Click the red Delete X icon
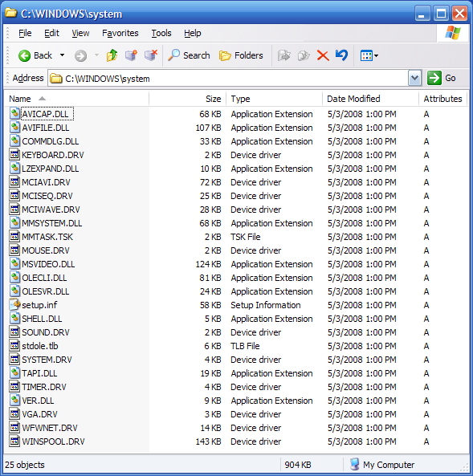 click(x=323, y=56)
